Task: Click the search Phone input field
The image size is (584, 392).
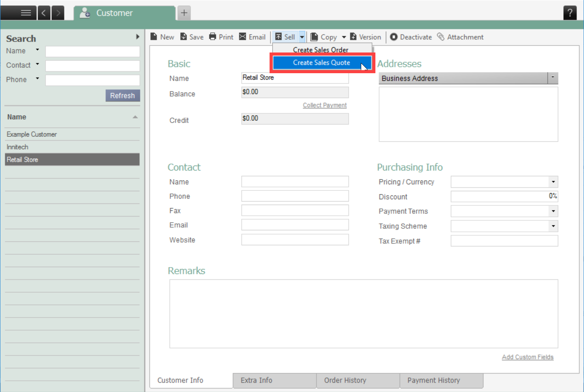Action: coord(92,80)
